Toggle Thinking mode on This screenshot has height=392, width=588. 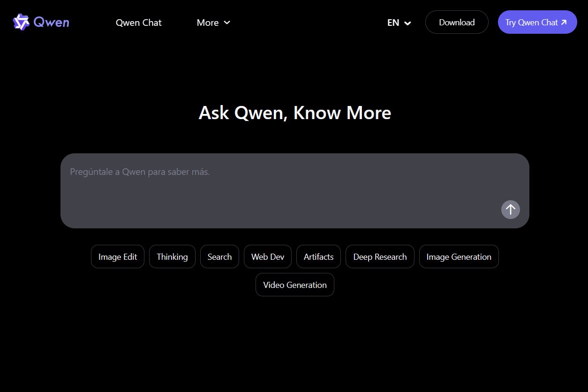click(172, 256)
